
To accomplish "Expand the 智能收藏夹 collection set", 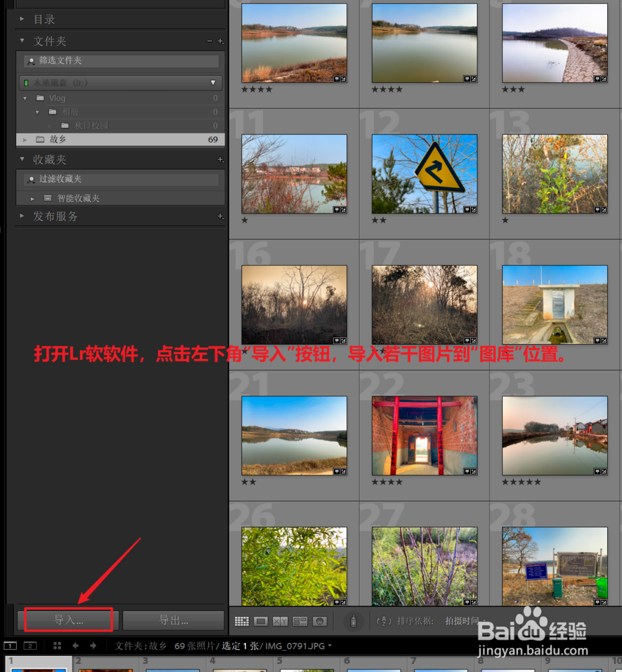I will coord(32,199).
